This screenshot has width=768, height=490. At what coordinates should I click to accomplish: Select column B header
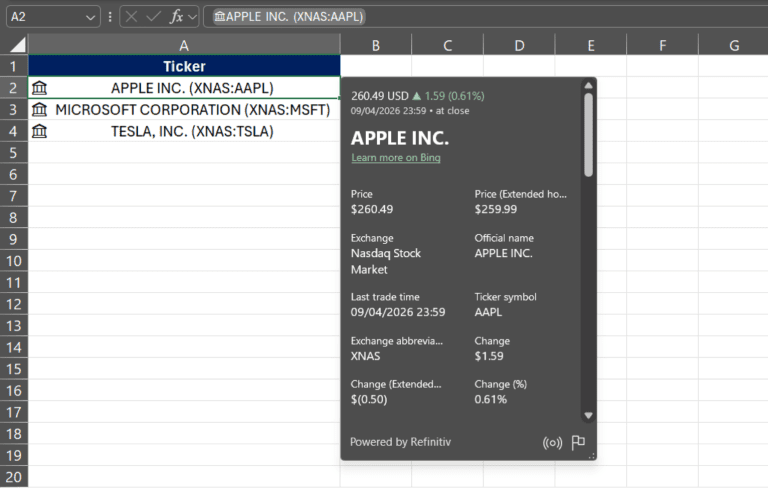(376, 45)
